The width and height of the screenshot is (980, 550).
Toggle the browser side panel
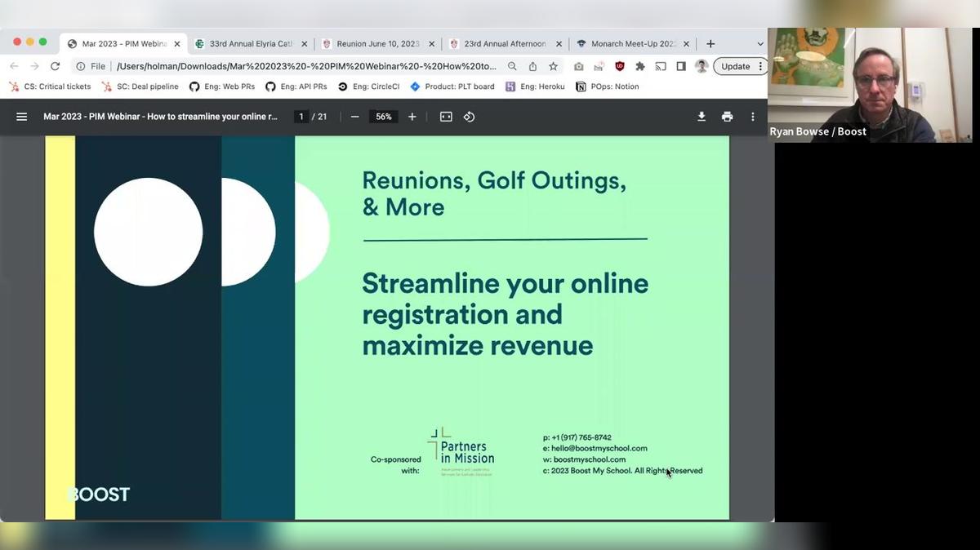(681, 66)
